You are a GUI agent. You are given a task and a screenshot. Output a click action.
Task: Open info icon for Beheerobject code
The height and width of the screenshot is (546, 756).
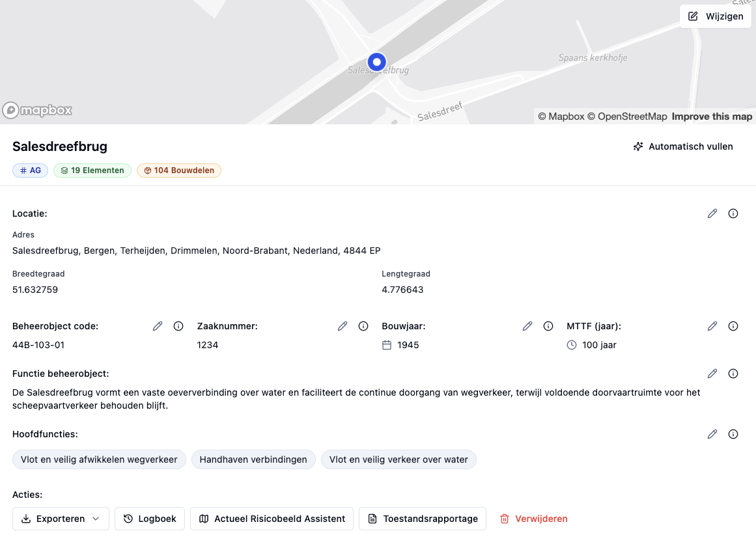pos(178,326)
